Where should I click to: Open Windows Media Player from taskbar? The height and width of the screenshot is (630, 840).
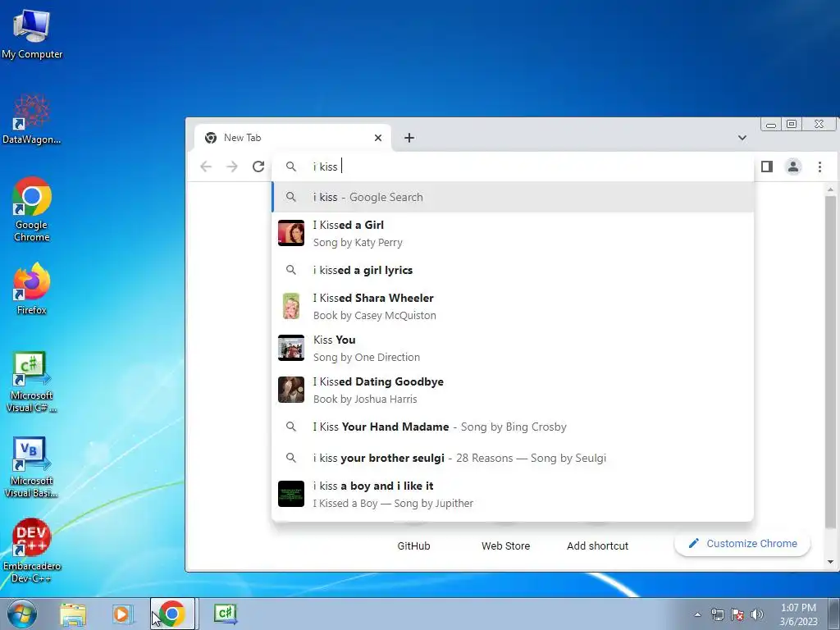tap(122, 614)
